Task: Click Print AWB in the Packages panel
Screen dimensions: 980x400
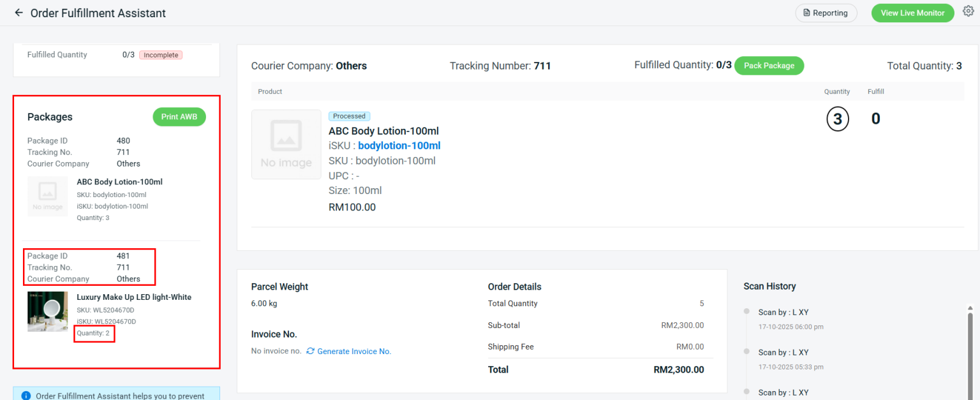Action: coord(179,117)
